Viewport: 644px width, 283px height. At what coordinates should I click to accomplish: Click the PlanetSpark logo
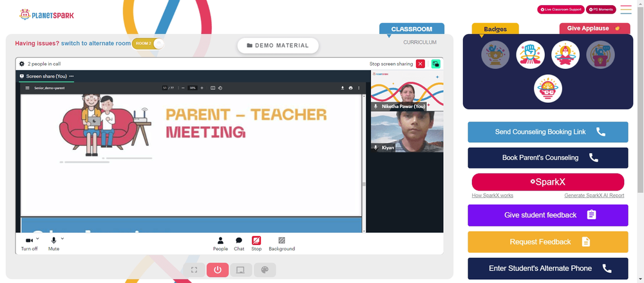47,15
